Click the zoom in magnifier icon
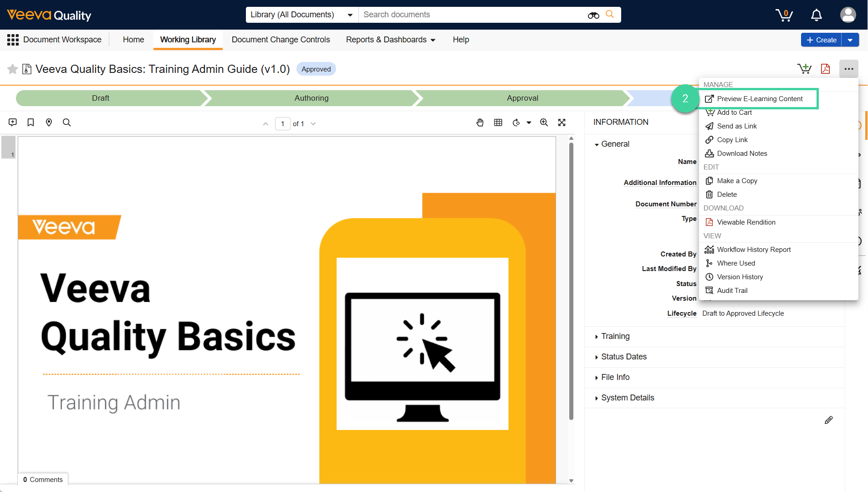The image size is (868, 492). click(544, 123)
